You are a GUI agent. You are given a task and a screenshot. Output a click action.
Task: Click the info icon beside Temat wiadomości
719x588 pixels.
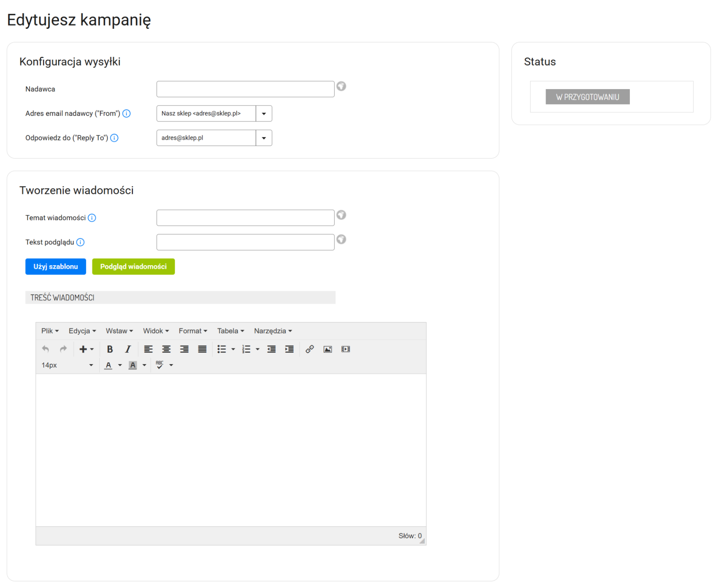click(92, 218)
